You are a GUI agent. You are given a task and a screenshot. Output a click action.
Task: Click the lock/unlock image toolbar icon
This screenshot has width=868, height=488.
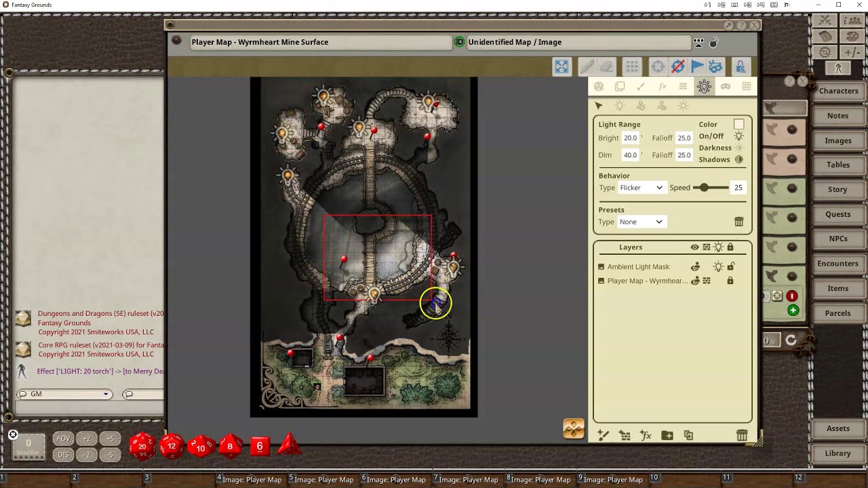coord(741,66)
